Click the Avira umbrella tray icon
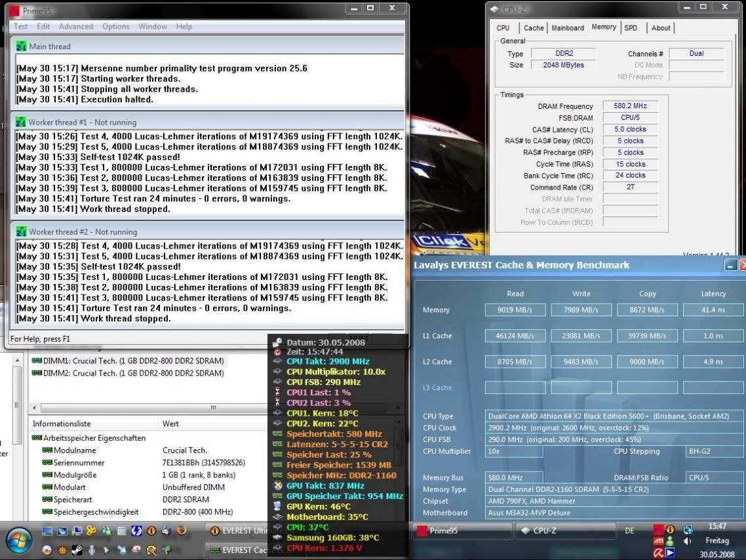The width and height of the screenshot is (746, 560). click(x=658, y=553)
